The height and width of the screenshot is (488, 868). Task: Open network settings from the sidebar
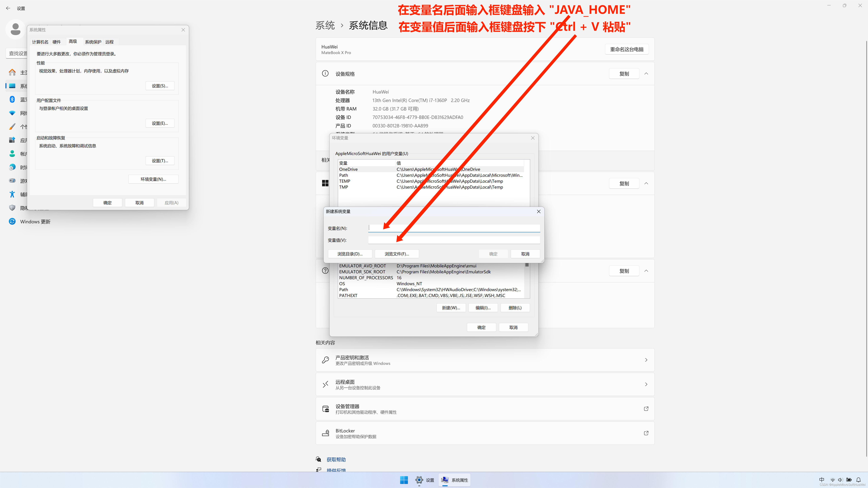click(12, 113)
